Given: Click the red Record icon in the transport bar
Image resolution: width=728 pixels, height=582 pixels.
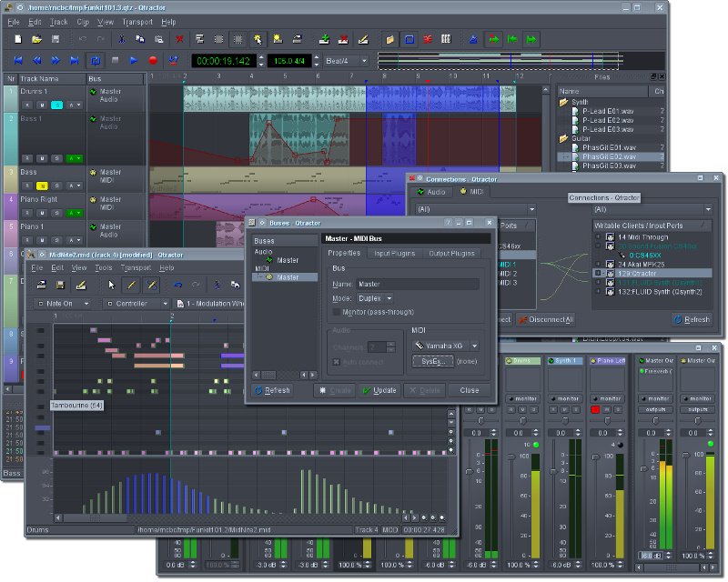Looking at the screenshot, I should (153, 61).
